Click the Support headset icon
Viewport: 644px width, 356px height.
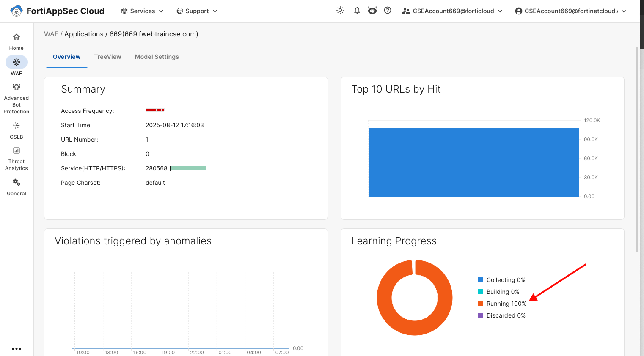pyautogui.click(x=180, y=11)
